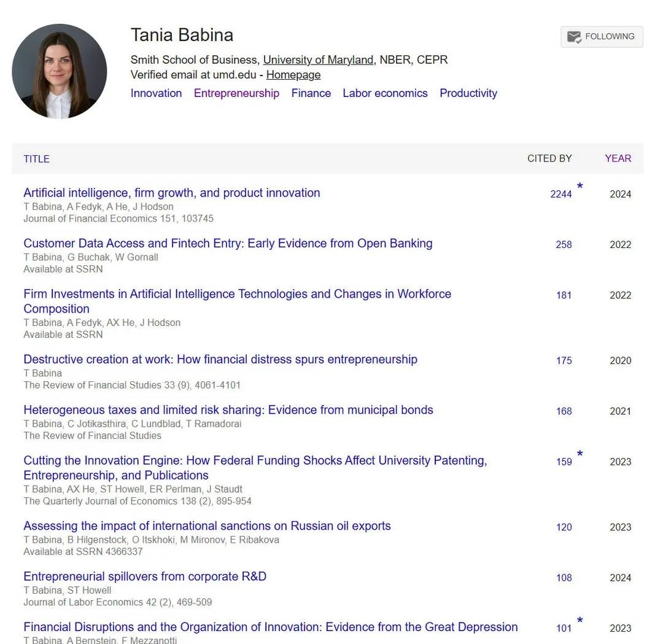
Task: Open Tania Babina's profile photo
Action: coord(59,71)
